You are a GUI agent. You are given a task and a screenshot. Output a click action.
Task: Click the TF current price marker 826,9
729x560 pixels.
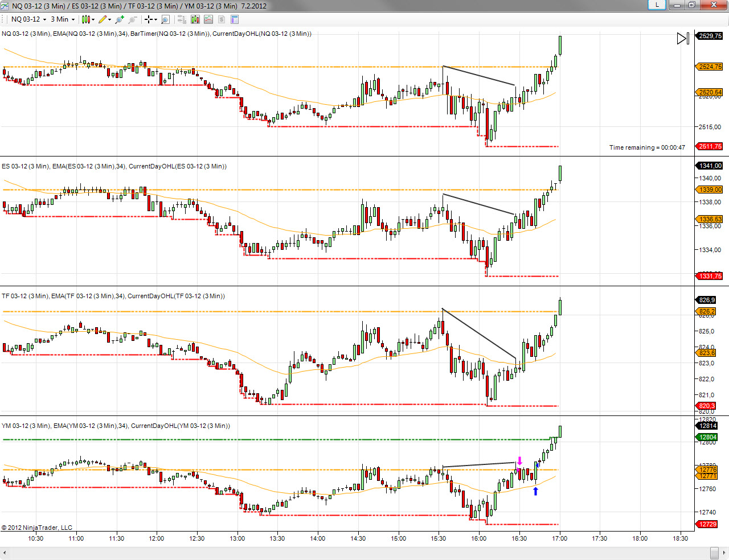(706, 300)
